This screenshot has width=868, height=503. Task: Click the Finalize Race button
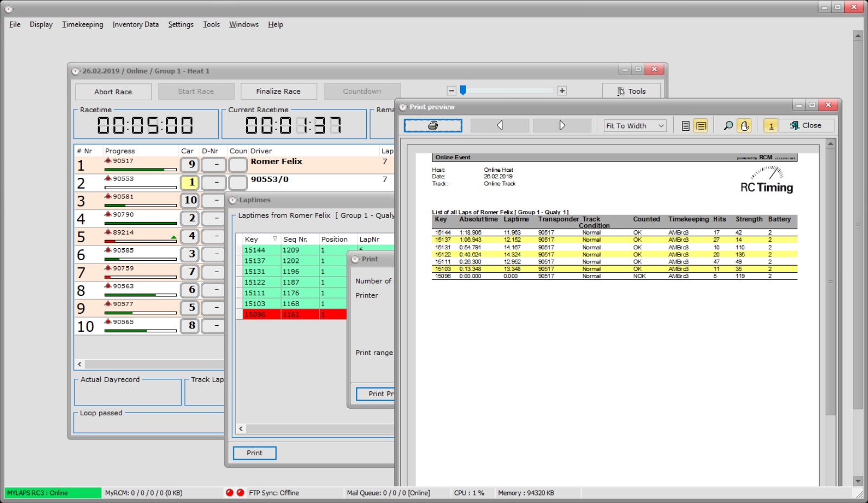(x=278, y=92)
